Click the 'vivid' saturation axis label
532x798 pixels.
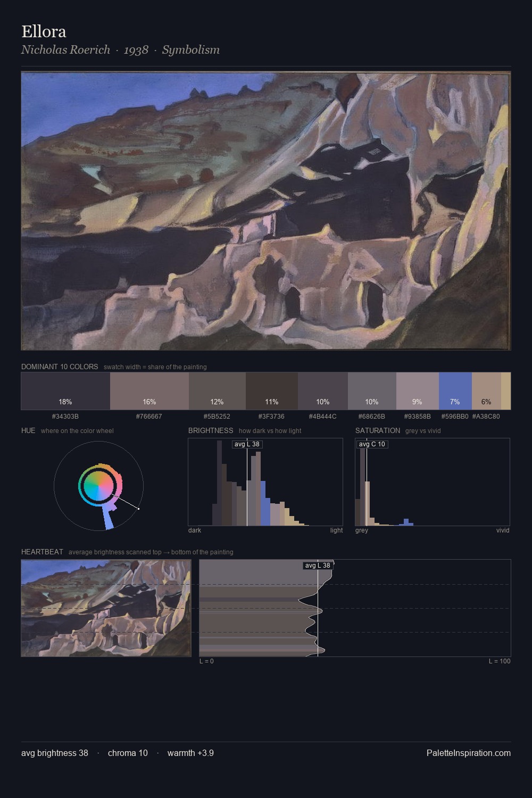[x=503, y=530]
